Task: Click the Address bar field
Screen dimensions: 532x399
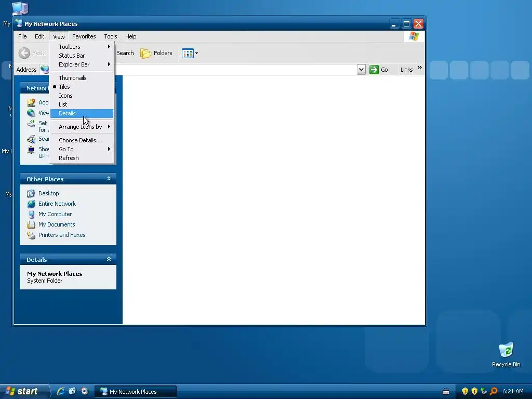Action: click(x=202, y=70)
